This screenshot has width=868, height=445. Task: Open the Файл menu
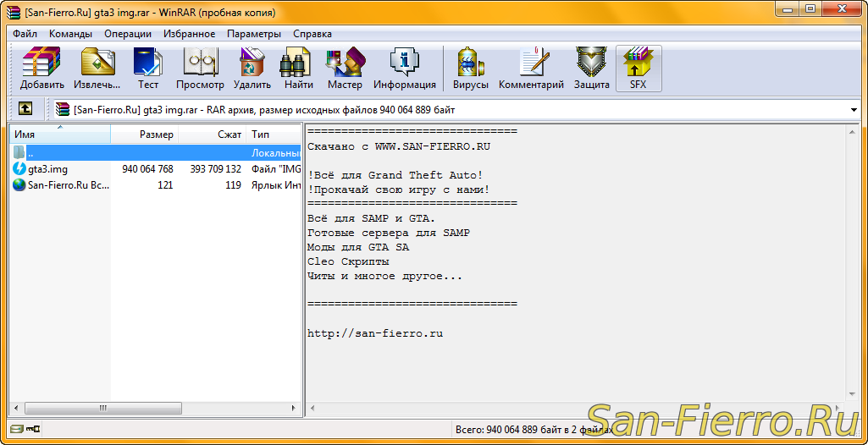25,34
